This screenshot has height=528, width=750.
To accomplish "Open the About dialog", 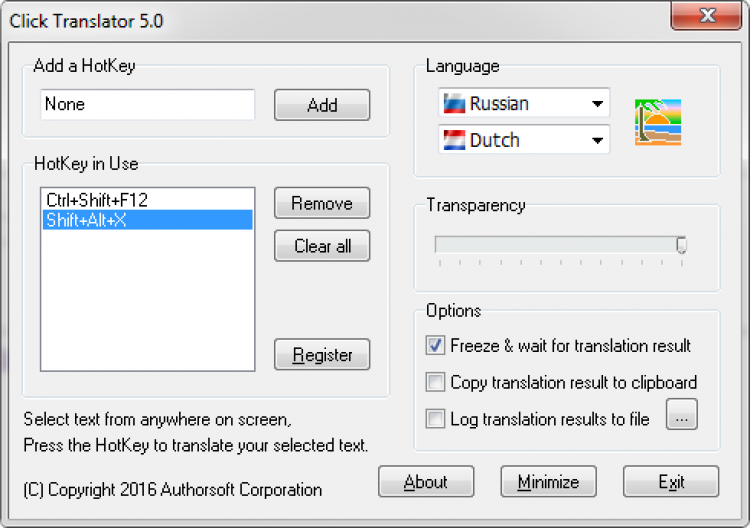I will point(426,482).
